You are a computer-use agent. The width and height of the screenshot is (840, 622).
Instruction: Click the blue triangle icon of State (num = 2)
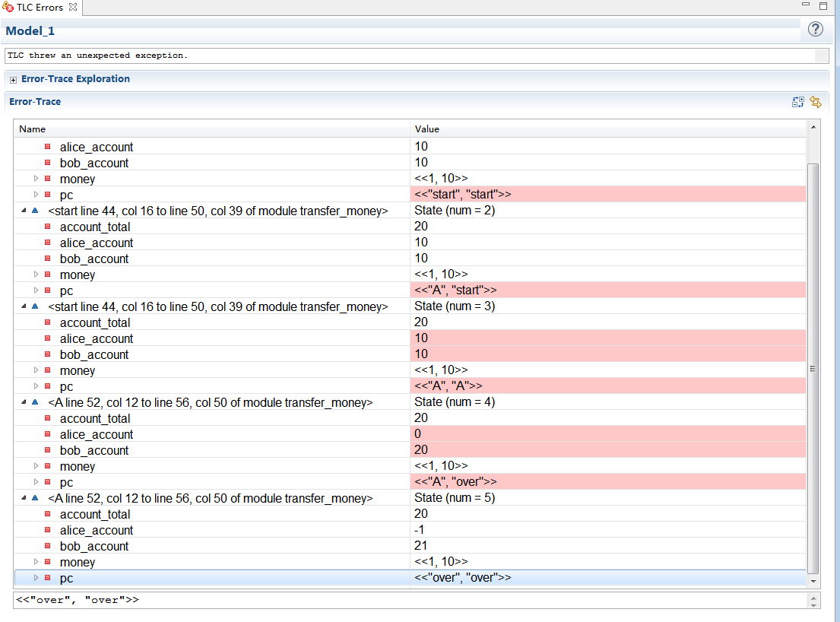coord(35,211)
